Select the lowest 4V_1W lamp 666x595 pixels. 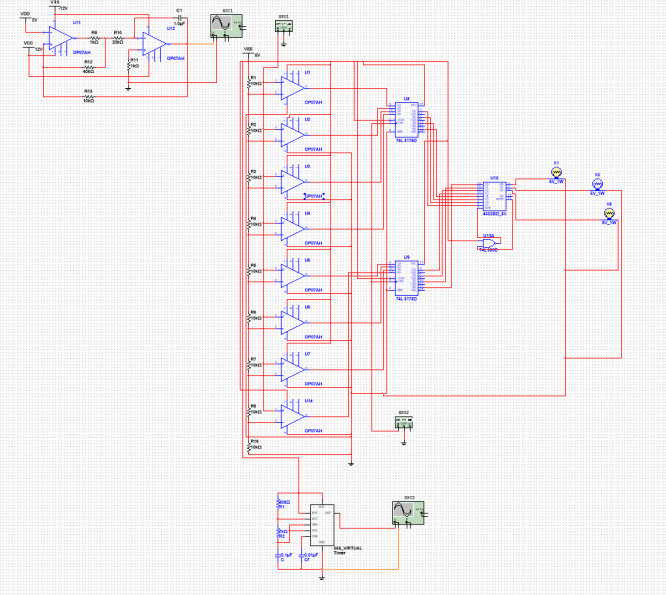pos(609,213)
